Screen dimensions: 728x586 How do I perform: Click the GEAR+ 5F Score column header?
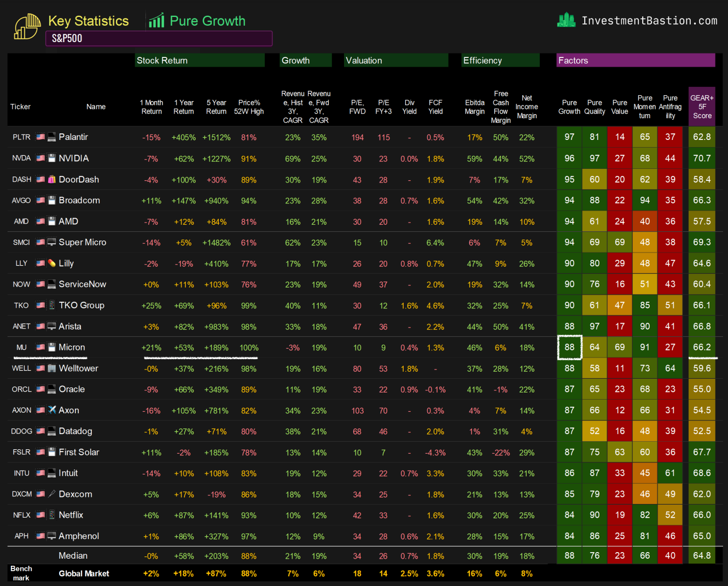point(702,107)
